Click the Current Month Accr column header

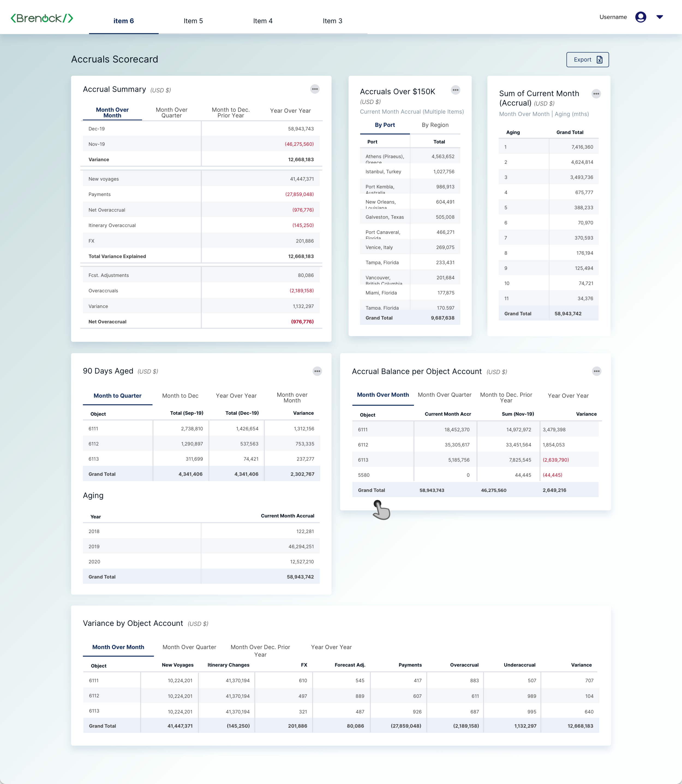(448, 414)
